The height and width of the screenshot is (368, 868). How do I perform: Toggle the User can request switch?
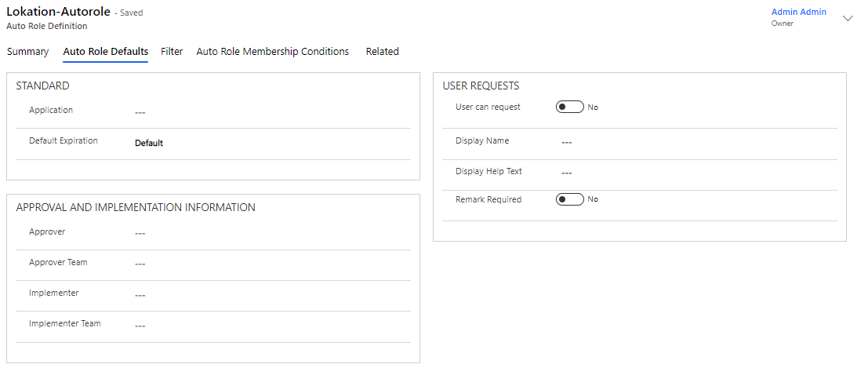(x=569, y=107)
